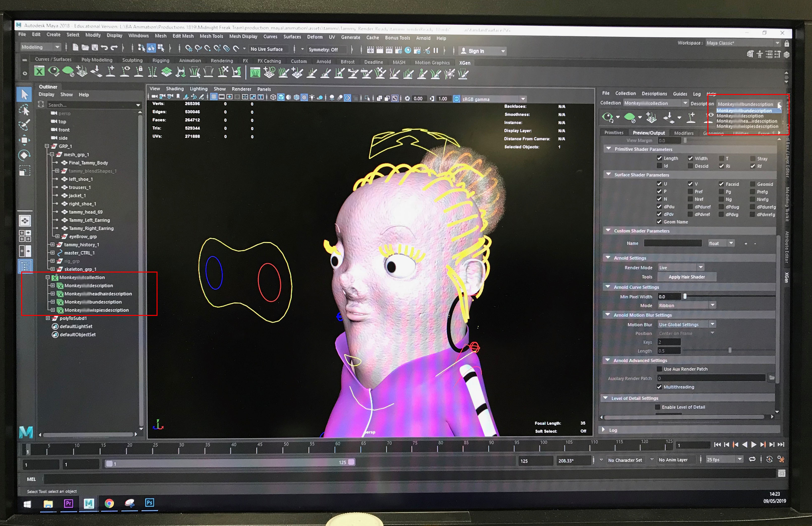Uncheck the Multithreading checkbox

[x=660, y=387]
